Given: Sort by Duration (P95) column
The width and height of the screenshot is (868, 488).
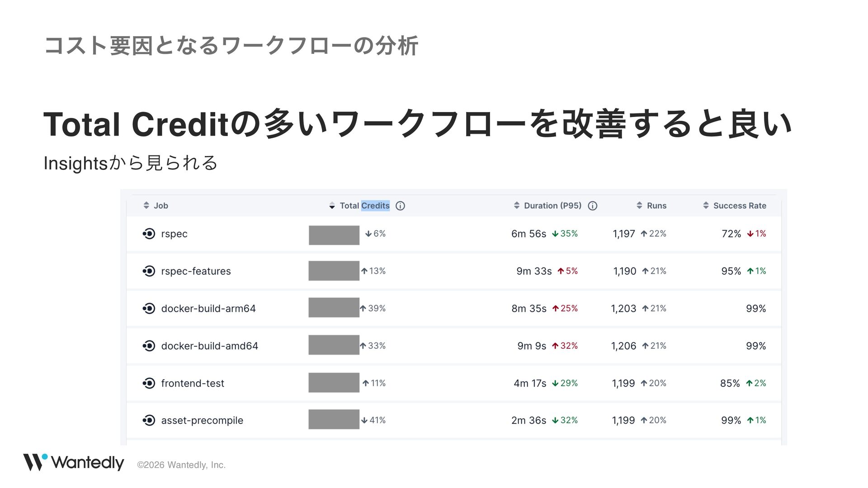Looking at the screenshot, I should point(548,206).
